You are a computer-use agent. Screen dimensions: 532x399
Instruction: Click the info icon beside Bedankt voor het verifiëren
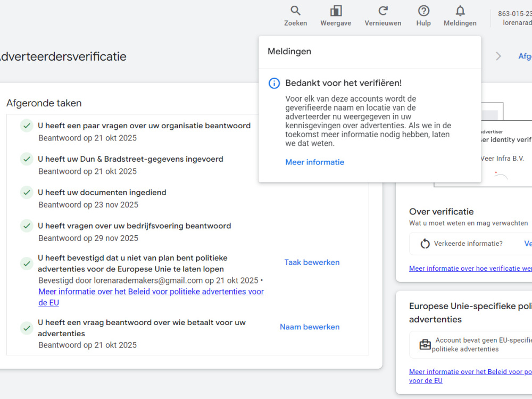pos(274,83)
